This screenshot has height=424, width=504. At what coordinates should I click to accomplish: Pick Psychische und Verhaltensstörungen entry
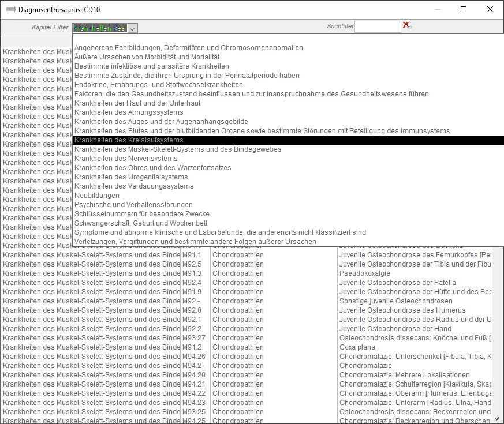[133, 205]
